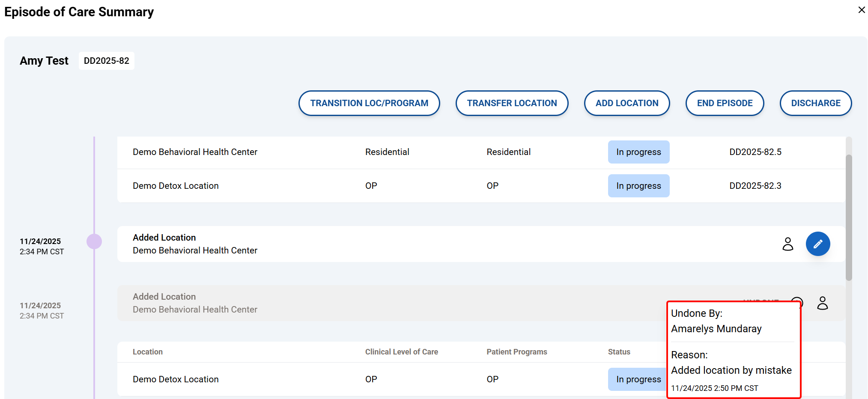
Task: Click the blue pencil edit icon
Action: coord(817,244)
